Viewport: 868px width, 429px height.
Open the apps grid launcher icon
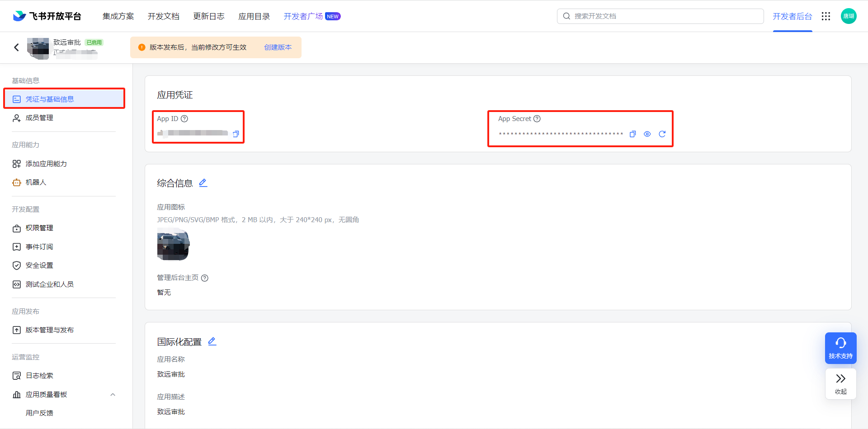coord(826,16)
